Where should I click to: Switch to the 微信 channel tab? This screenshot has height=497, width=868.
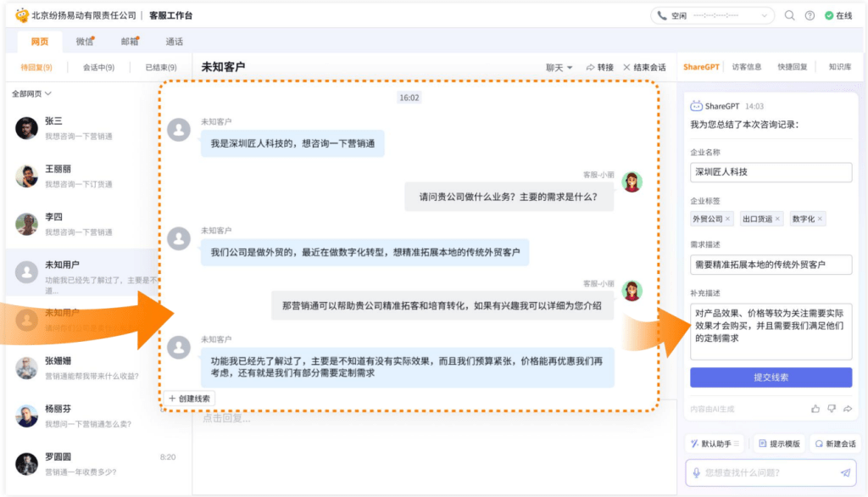coord(85,42)
